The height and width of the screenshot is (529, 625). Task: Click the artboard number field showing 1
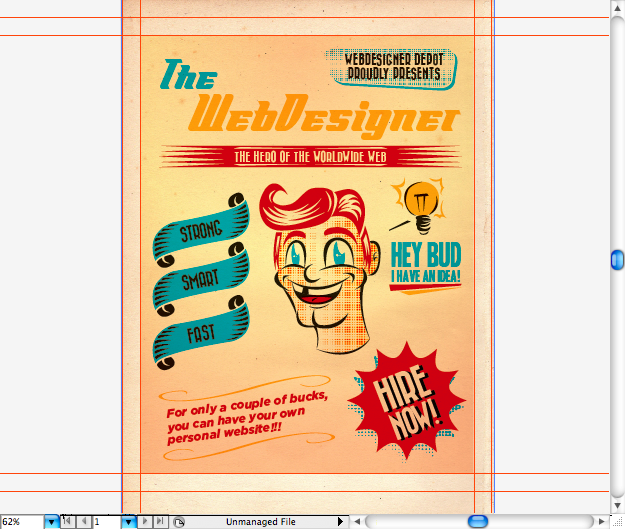coord(106,522)
